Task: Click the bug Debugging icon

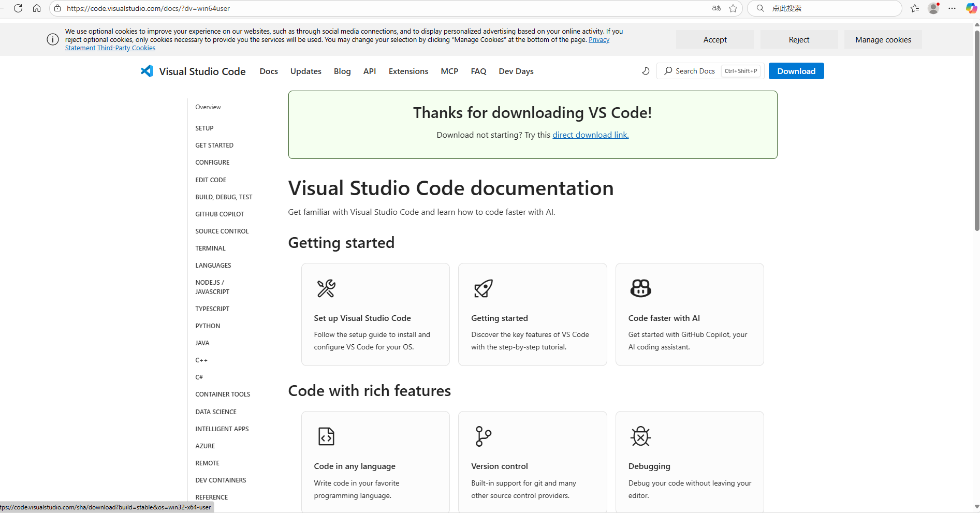Action: (640, 436)
